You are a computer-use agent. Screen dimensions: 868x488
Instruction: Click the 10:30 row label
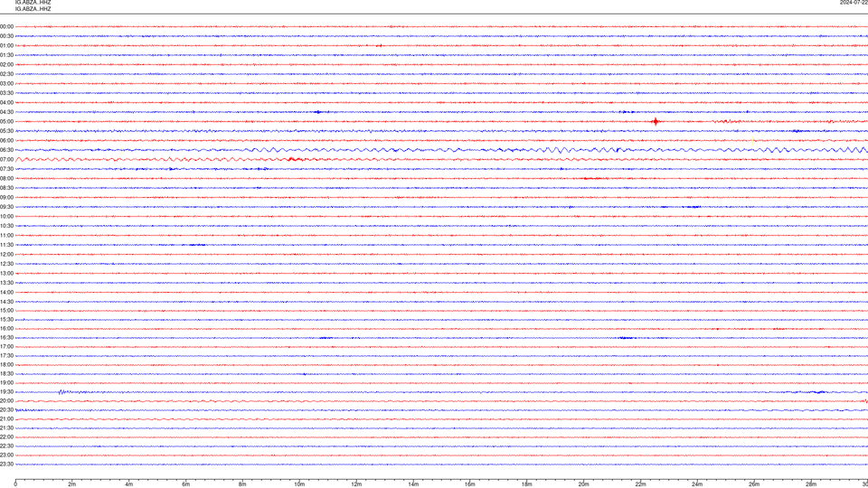[x=6, y=226]
